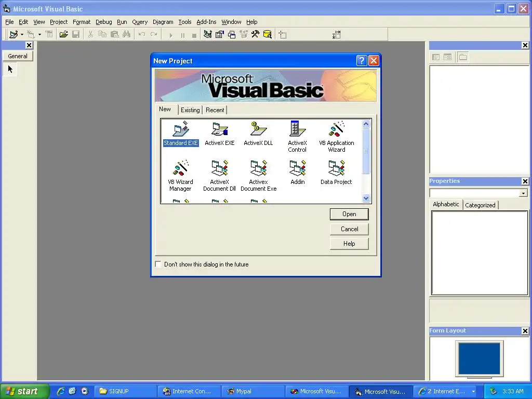This screenshot has height=399, width=532.
Task: Expand the Add Project dropdown arrow
Action: pyautogui.click(x=22, y=34)
